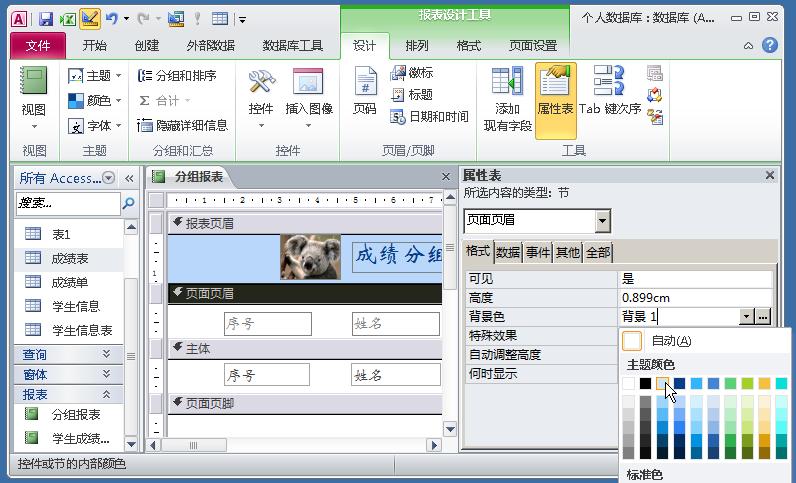Viewport: 796px width, 483px height.
Task: Switch to Home (开始) tab
Action: (95, 46)
